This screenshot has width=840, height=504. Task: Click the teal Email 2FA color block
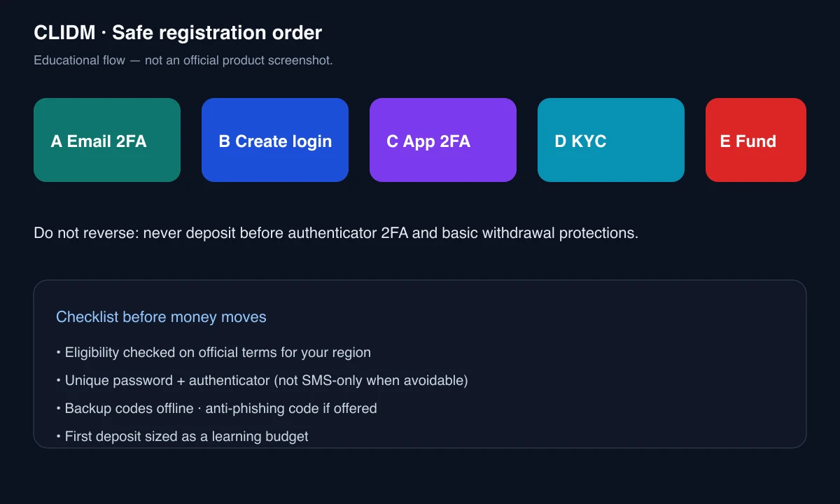pos(107,140)
